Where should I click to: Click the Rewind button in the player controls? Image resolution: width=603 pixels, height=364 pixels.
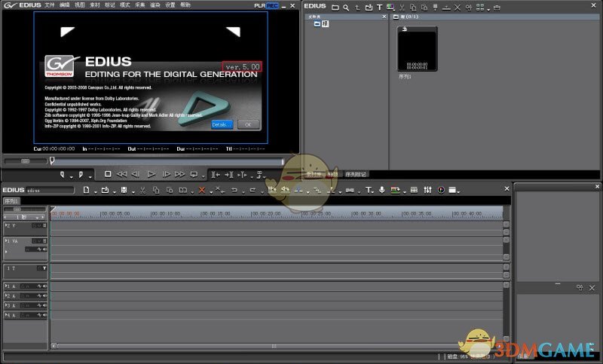click(121, 174)
